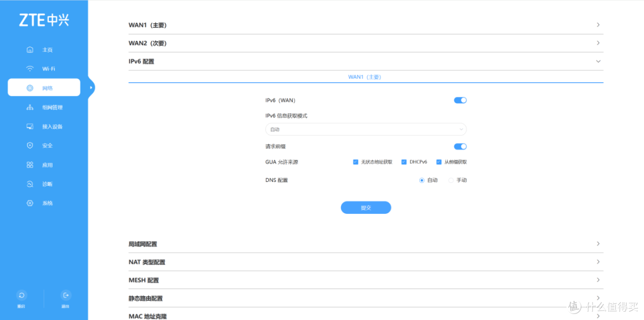Expand the MESH 配置 section

(366, 280)
